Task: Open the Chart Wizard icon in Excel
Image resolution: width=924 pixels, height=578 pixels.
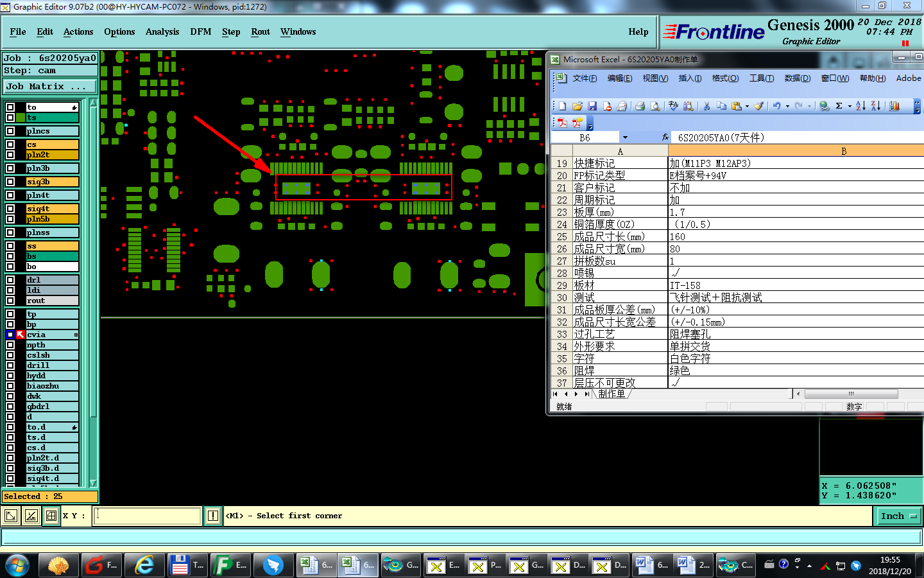Action: (894, 106)
